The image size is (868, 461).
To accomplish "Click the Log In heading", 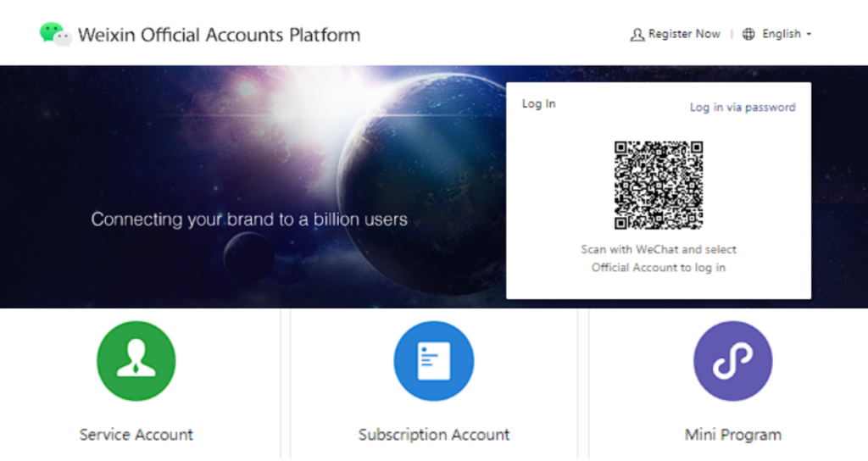I will tap(538, 103).
